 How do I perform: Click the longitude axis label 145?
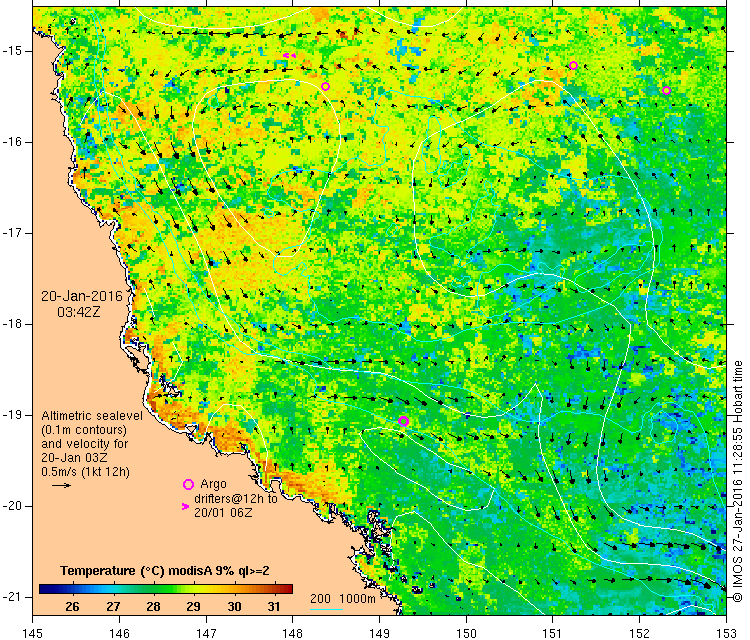click(x=33, y=633)
